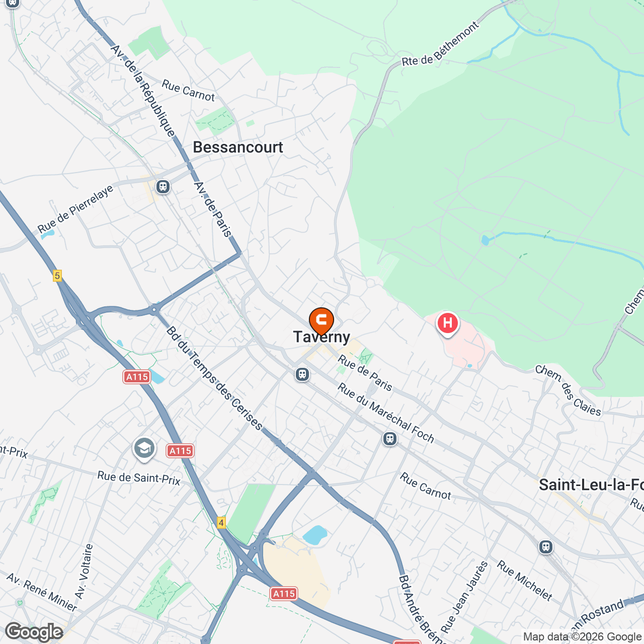The image size is (644, 644).
Task: Select the red hospital H marker
Action: pos(447,324)
